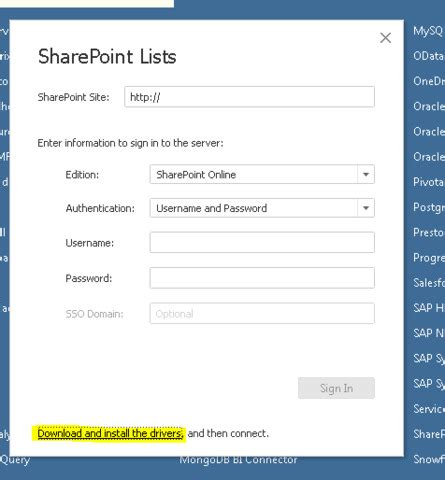445x480 pixels.
Task: Select MongoDB BI Connector in background list
Action: click(238, 460)
